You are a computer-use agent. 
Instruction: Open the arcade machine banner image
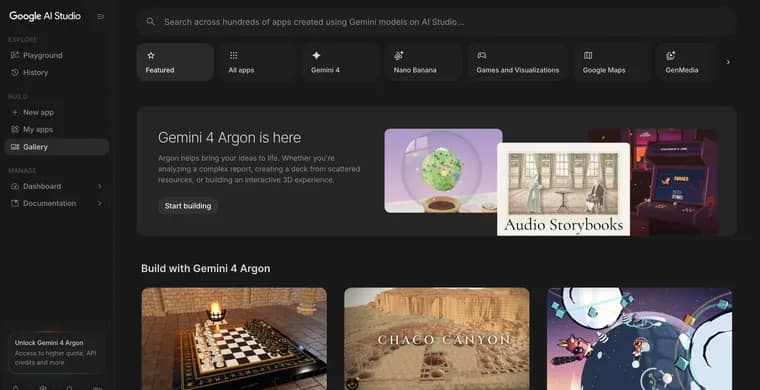pyautogui.click(x=674, y=182)
